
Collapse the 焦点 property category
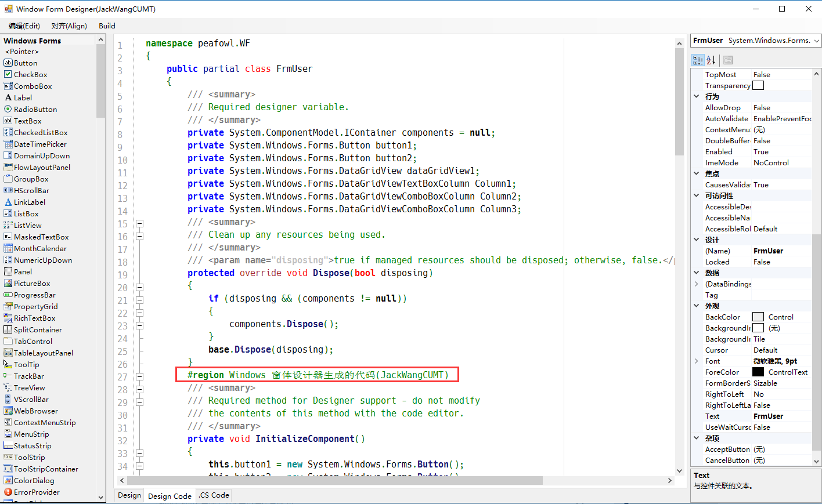click(x=697, y=173)
